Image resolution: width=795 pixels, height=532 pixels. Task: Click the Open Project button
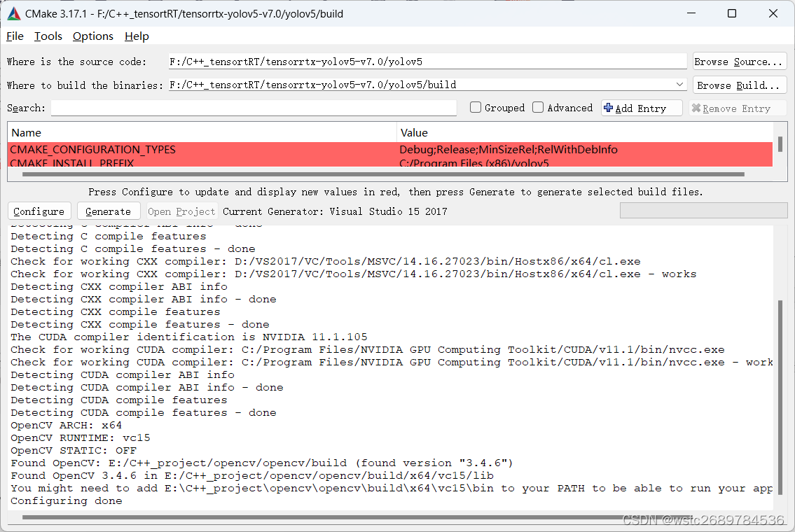click(181, 211)
